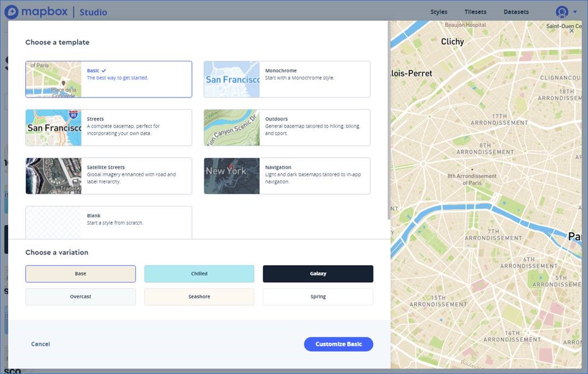Click the 7TH ARRONDISSEMENT map label
This screenshot has height=374, width=588.
coord(493,235)
